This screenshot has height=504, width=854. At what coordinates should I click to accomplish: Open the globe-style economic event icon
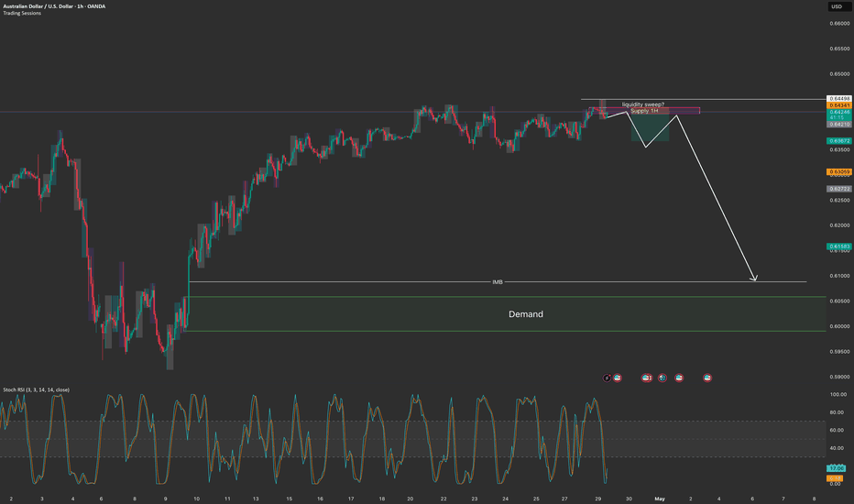tap(662, 378)
